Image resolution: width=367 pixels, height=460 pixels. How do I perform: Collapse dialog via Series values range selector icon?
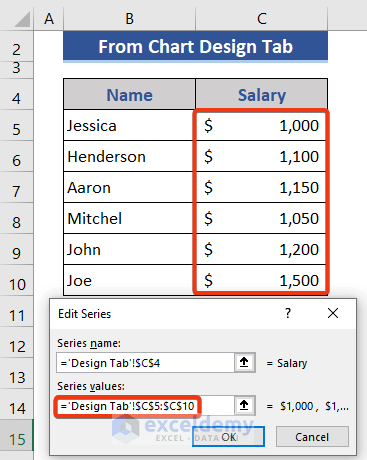[x=244, y=405]
